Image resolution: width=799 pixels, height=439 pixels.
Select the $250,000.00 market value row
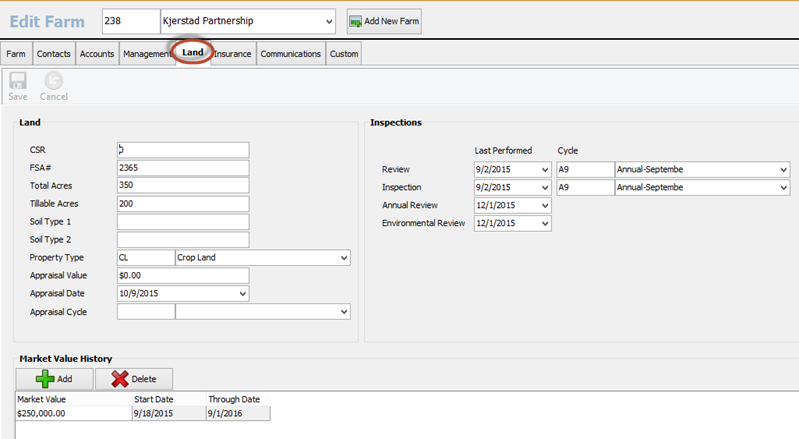(x=72, y=412)
